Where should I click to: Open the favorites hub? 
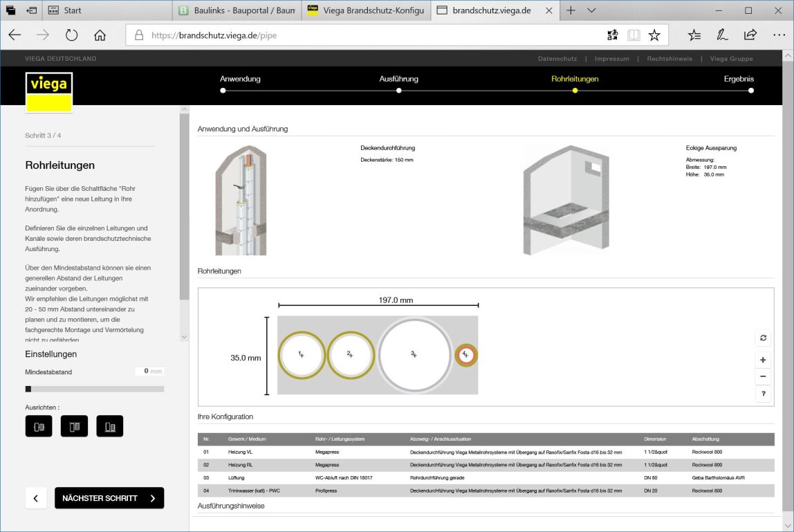pyautogui.click(x=694, y=35)
